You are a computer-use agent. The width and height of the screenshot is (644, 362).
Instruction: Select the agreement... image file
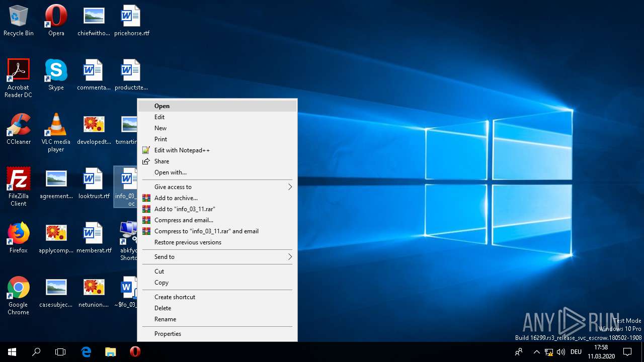(56, 184)
